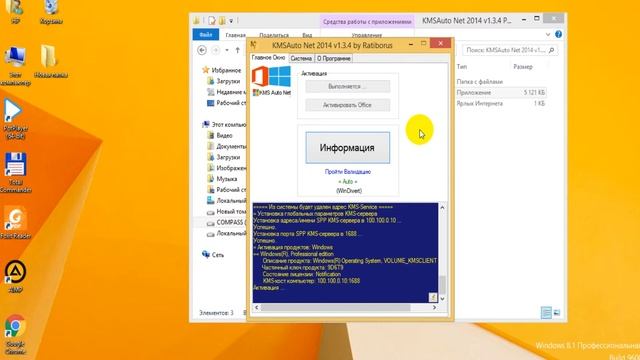
Task: Switch to Главное Окно tab in KMSAuto
Action: point(268,58)
